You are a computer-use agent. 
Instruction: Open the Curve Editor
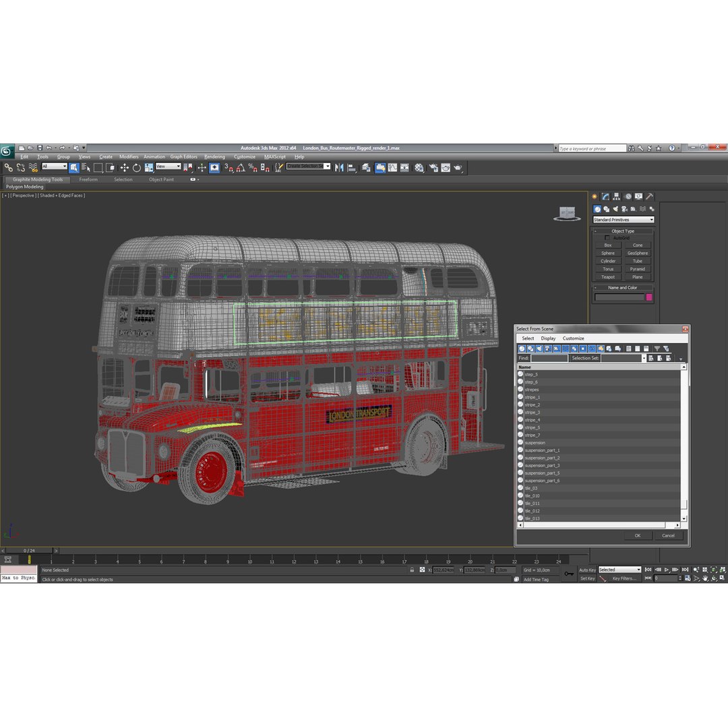click(393, 168)
